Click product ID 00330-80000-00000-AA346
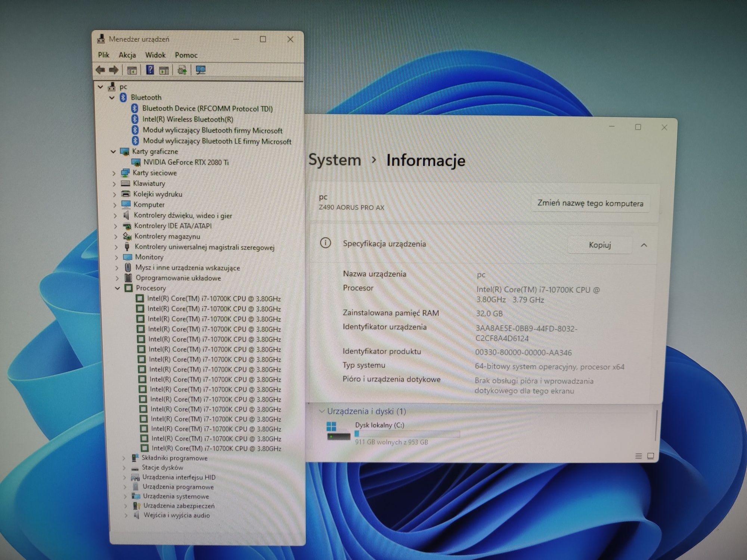This screenshot has width=747, height=560. pos(523,352)
